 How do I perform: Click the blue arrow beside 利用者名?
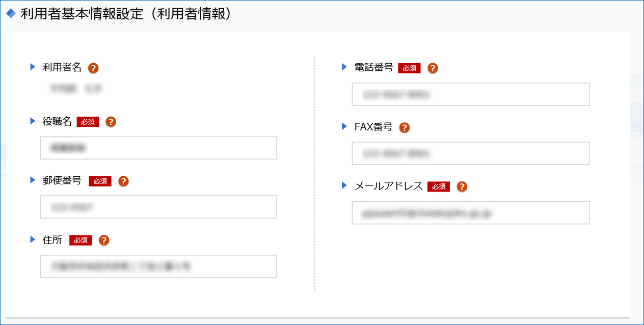click(33, 67)
